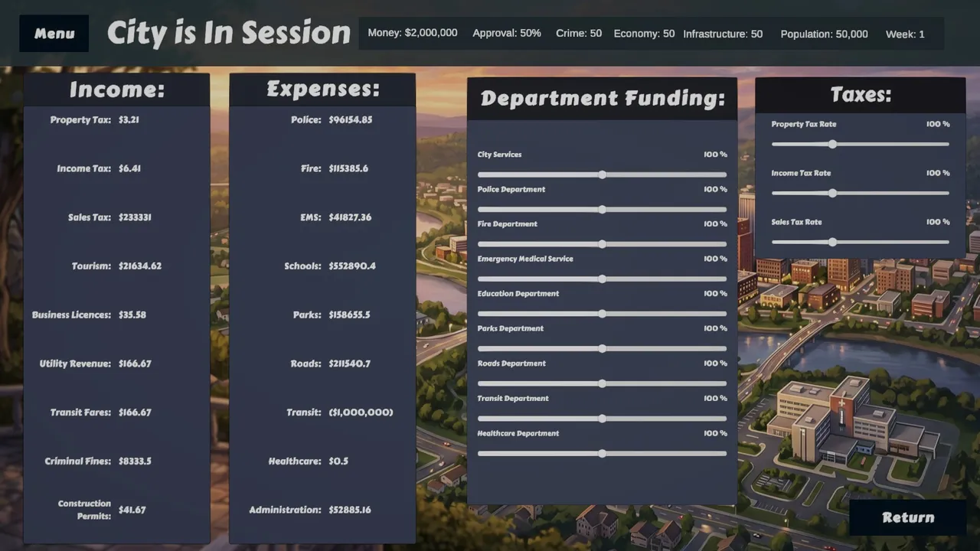Select the EMS expense $41827.36

[350, 217]
